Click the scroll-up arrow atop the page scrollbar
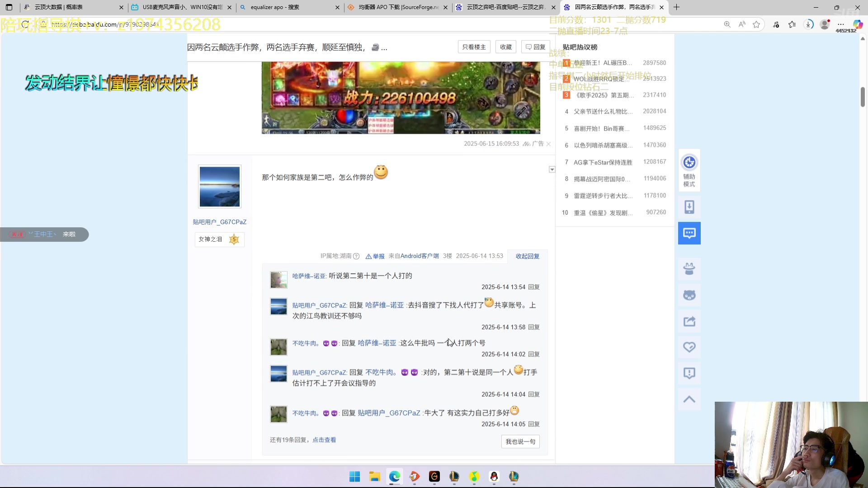This screenshot has height=488, width=868. click(x=863, y=39)
